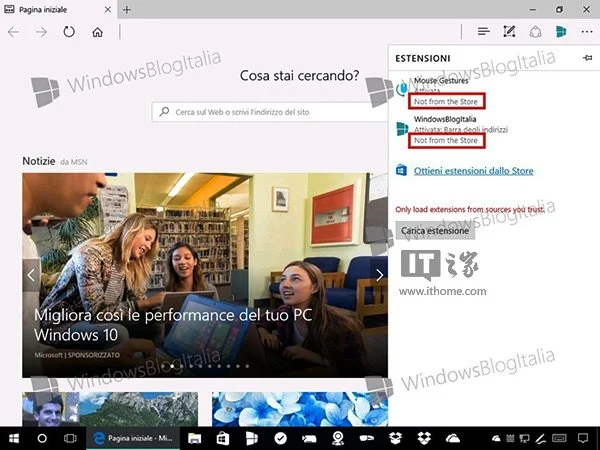Click the WindowsBlogItalia extension toolbar icon
The image size is (600, 450).
tap(561, 32)
